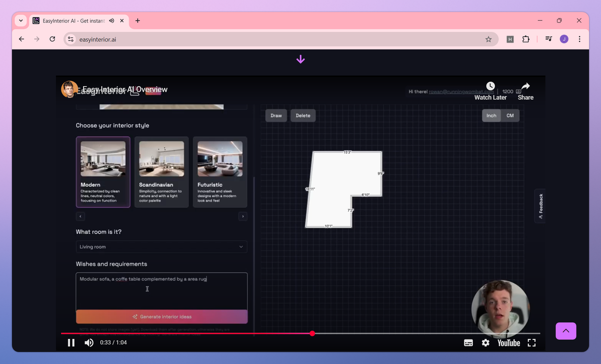
Task: Bookmark this page with the star icon
Action: [x=488, y=39]
